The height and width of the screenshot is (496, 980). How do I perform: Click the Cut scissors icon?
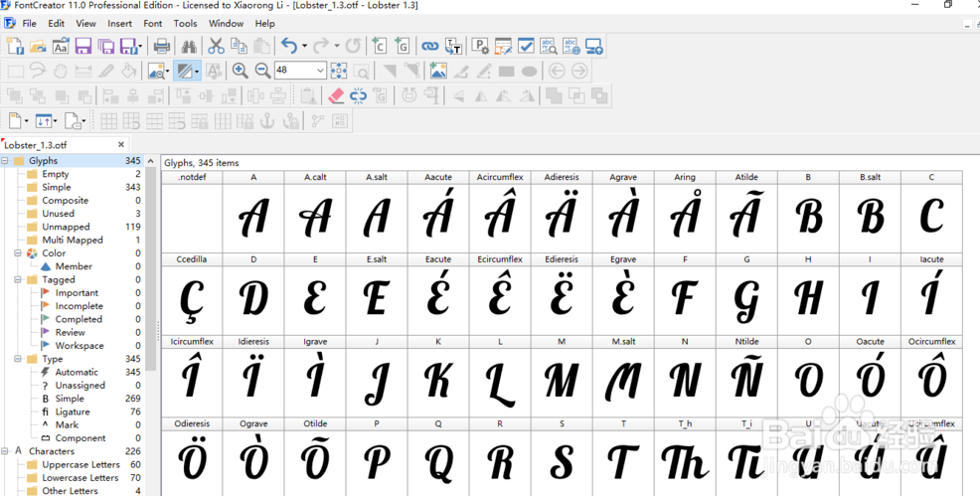pos(216,46)
